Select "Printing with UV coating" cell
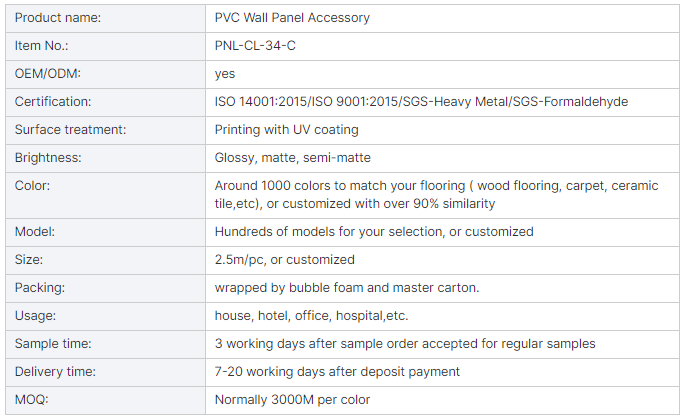687x419 pixels. 286,130
